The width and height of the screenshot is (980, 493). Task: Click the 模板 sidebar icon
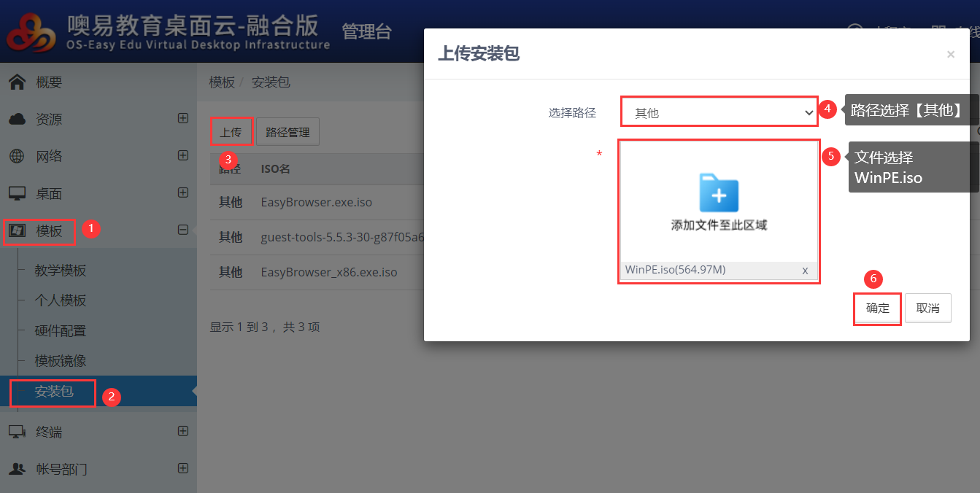[17, 231]
